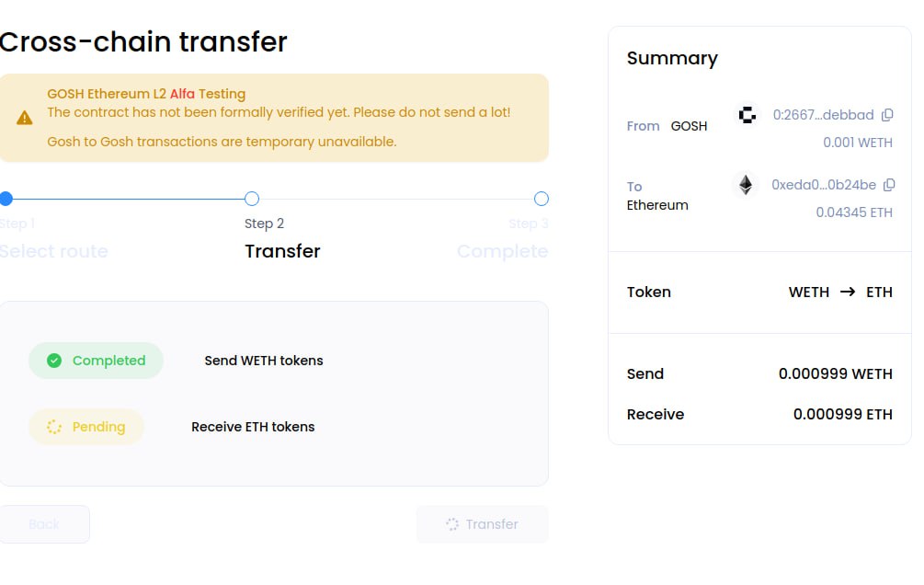Select the Step 2 progress circle
Screen dimensions: 924x585
click(252, 199)
